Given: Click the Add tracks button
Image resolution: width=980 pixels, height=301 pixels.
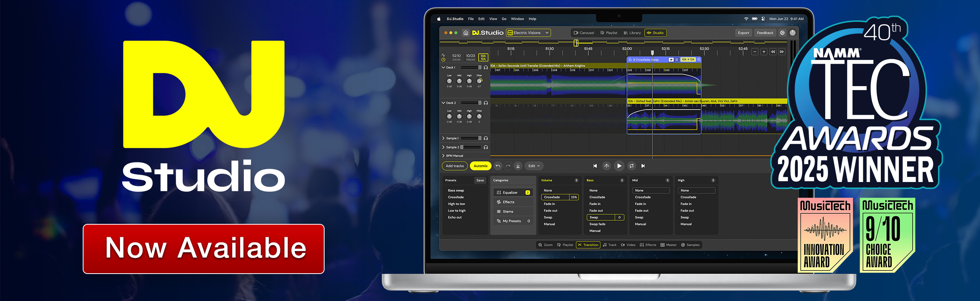Looking at the screenshot, I should coord(455,166).
